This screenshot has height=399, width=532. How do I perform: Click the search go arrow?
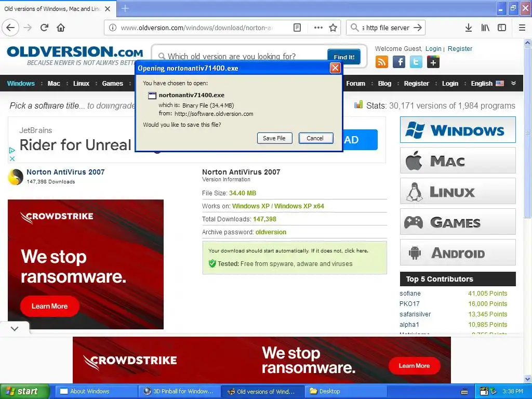point(418,28)
